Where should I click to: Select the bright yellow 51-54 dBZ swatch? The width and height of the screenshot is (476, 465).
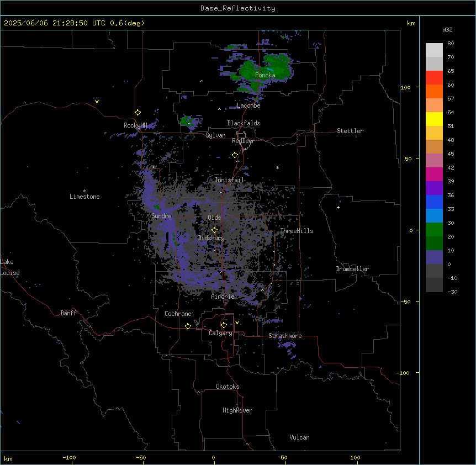click(x=434, y=119)
